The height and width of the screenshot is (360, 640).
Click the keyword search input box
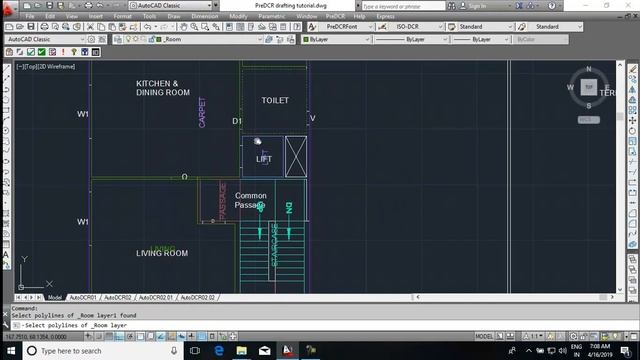pos(403,6)
